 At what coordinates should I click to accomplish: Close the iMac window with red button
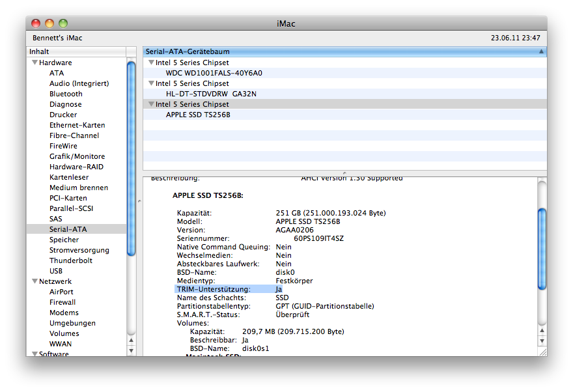(35, 23)
